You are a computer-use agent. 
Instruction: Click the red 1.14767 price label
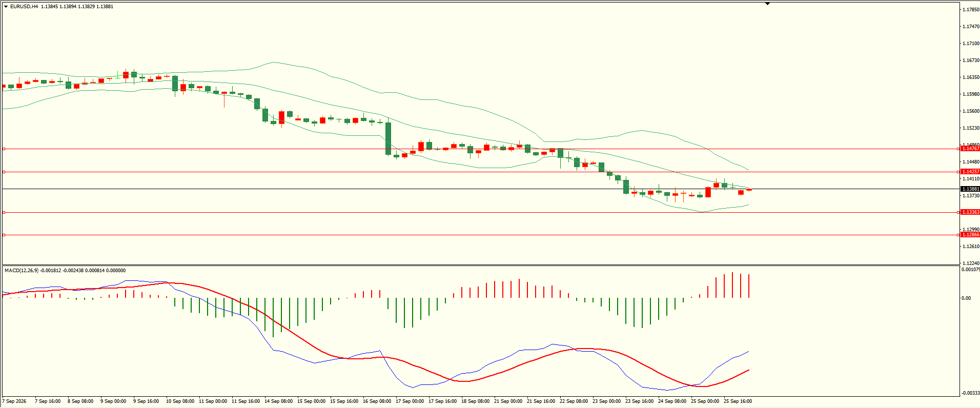coord(970,149)
